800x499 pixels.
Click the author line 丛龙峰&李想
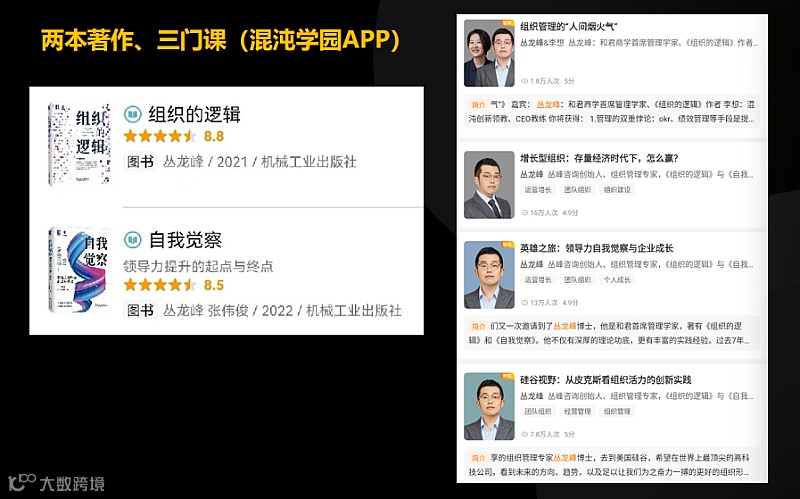click(542, 43)
